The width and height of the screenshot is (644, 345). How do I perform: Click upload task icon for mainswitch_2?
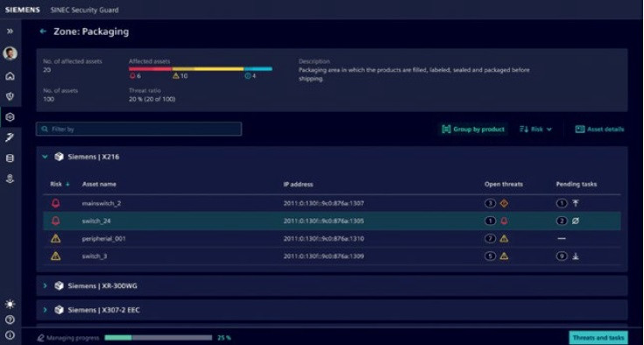click(576, 203)
